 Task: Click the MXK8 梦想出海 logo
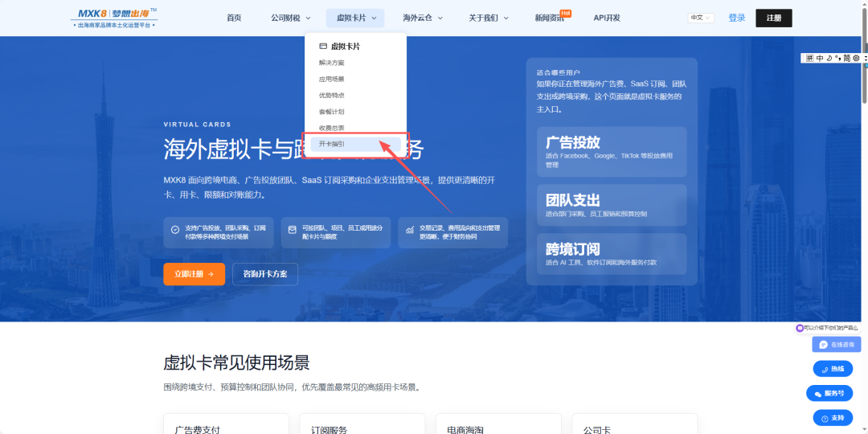click(x=115, y=18)
